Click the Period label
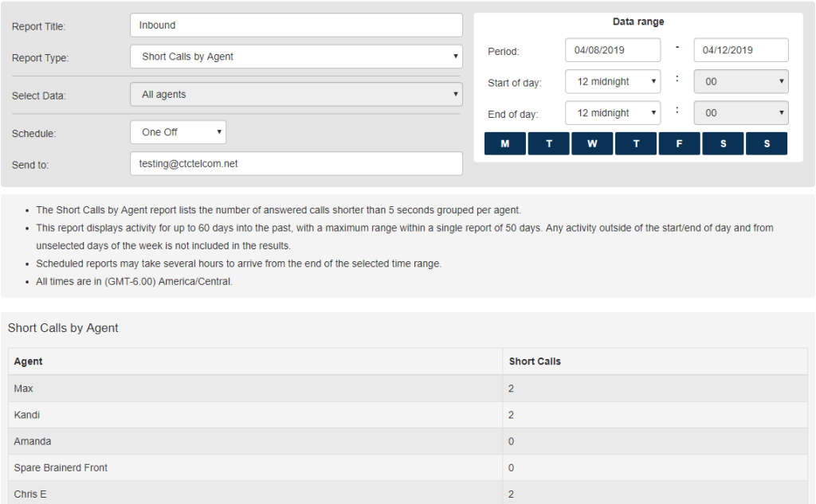The height and width of the screenshot is (504, 816). (x=504, y=52)
